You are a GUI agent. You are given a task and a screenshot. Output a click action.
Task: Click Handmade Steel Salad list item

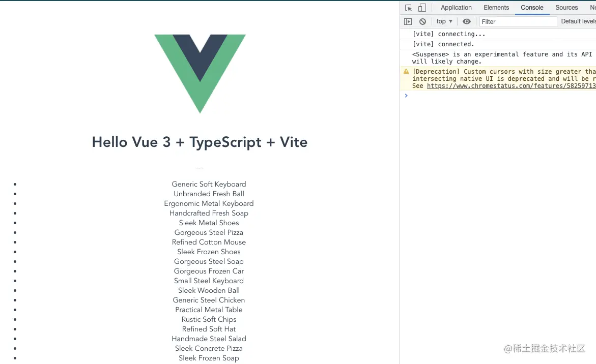pos(209,339)
